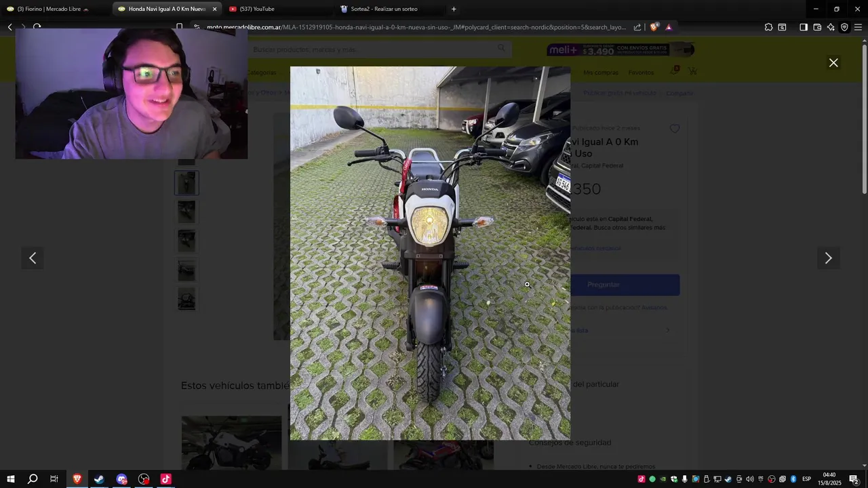Show the next photo with right arrow
868x488 pixels.
point(828,258)
